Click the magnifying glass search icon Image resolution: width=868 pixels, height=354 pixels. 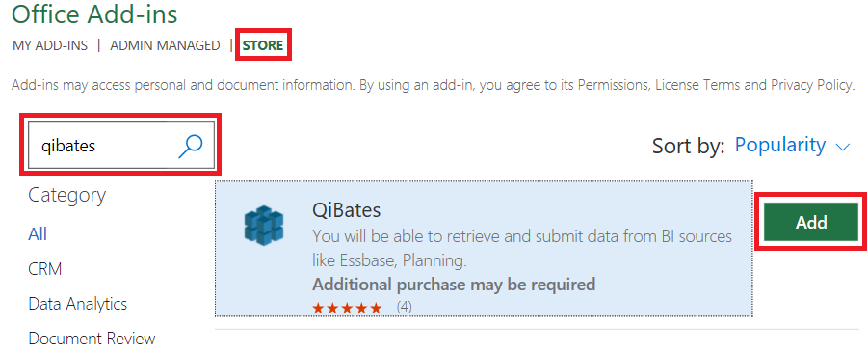tap(191, 146)
